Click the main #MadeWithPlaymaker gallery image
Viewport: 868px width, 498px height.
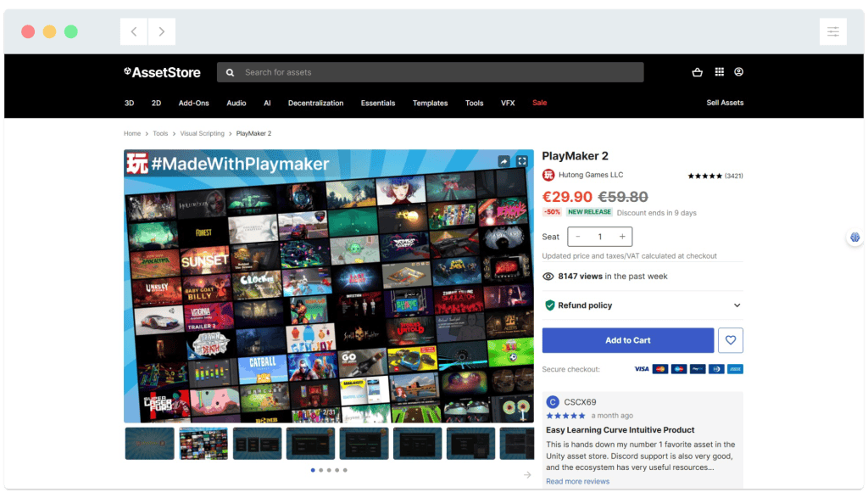click(x=329, y=286)
